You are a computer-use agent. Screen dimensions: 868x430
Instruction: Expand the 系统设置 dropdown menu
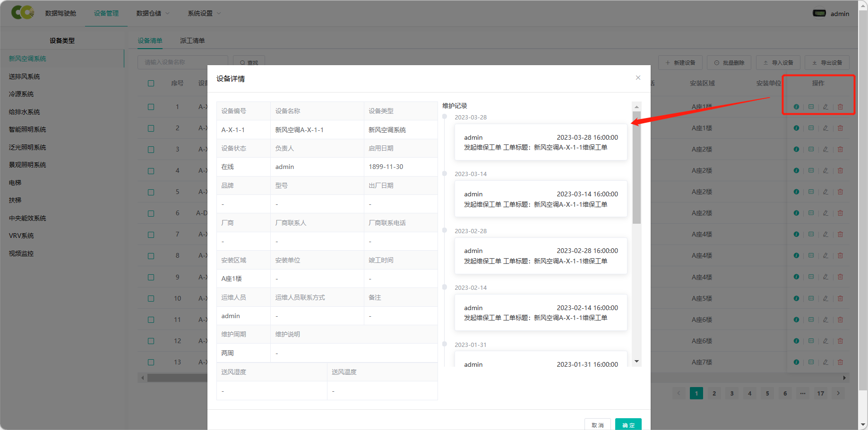[204, 13]
